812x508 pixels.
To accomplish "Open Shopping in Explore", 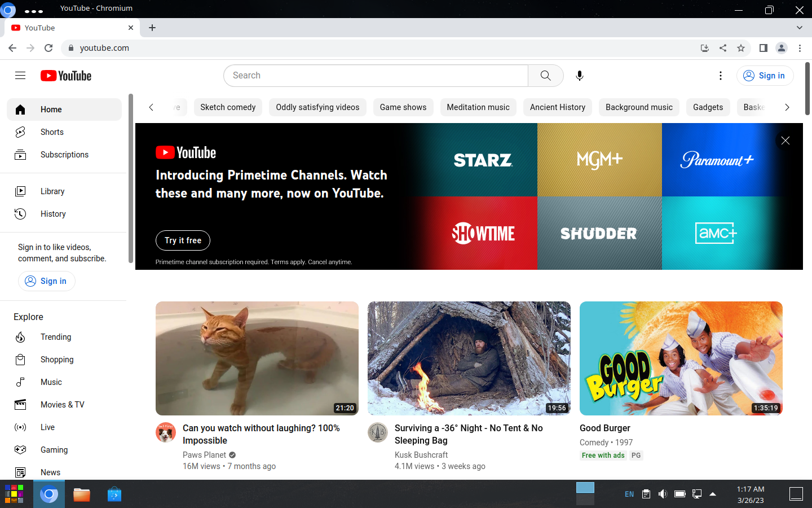I will (64, 360).
